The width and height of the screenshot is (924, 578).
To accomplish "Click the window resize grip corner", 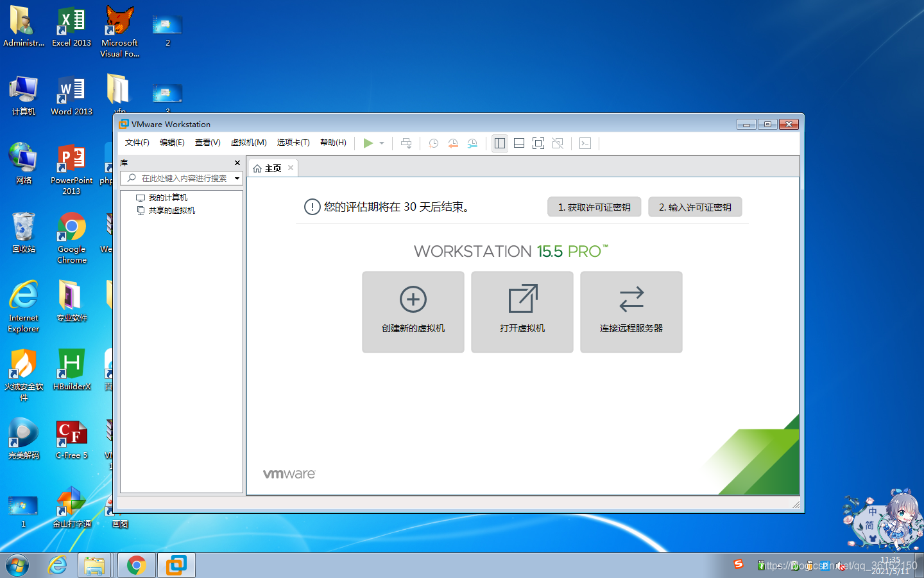I will coord(796,504).
